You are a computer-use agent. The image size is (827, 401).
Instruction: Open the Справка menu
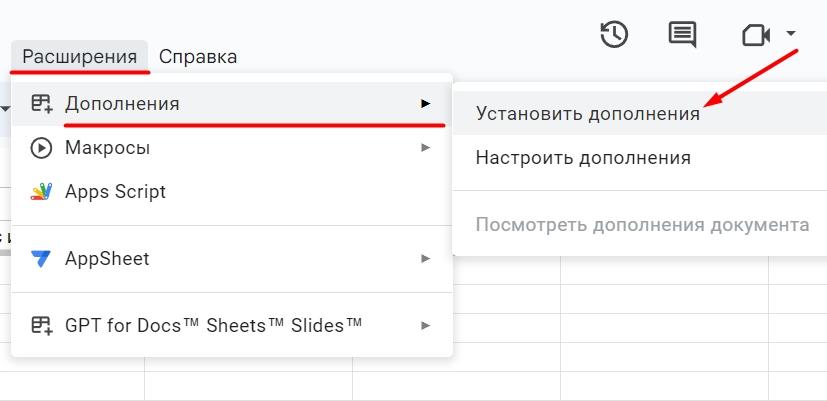pos(198,56)
